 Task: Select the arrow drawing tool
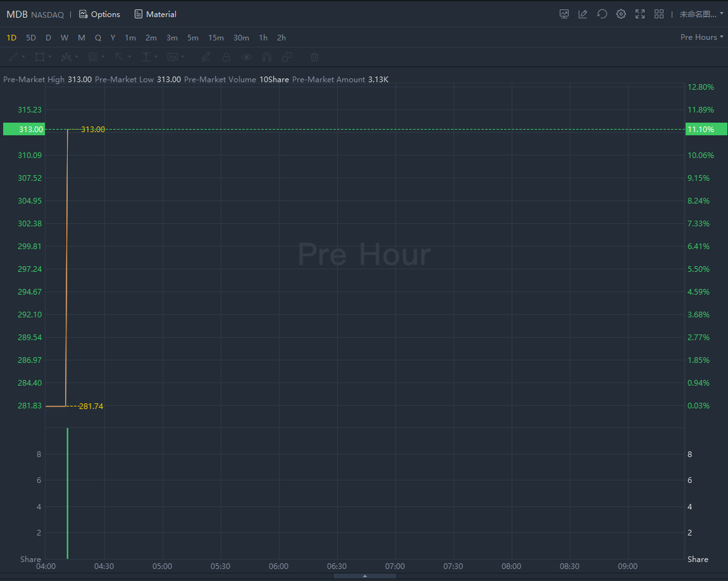[x=120, y=57]
